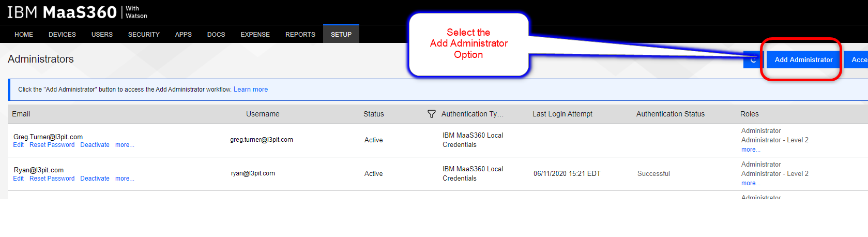868x237 pixels.
Task: Open the Learn more link
Action: click(x=251, y=90)
